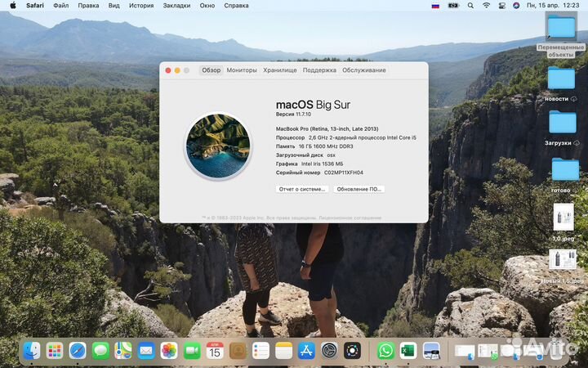Open the Notes app in Dock
588x368 pixels.
(x=283, y=351)
